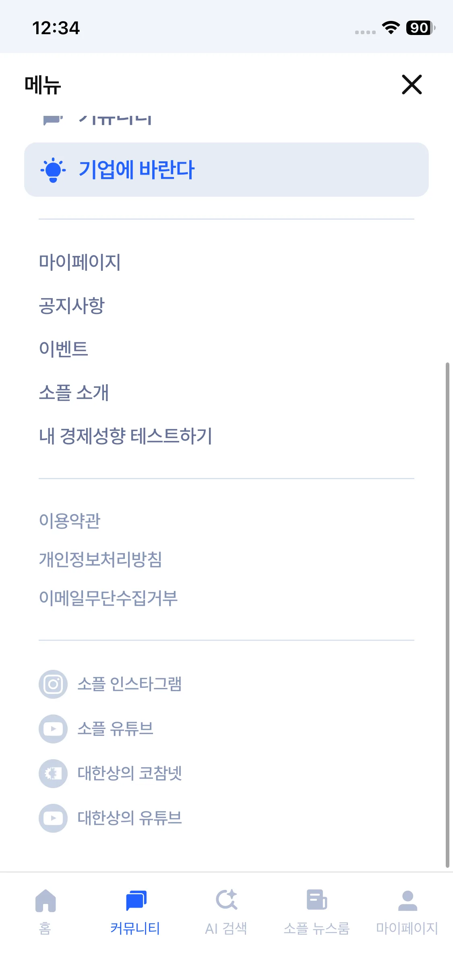Viewport: 453px width, 980px height.
Task: View the 이용약관 link
Action: pos(70,521)
